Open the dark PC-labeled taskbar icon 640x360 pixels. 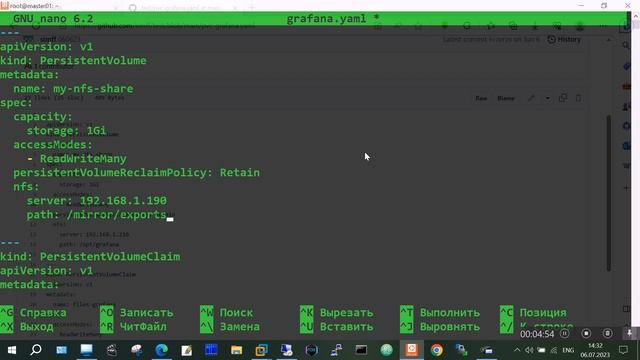pyautogui.click(x=311, y=350)
